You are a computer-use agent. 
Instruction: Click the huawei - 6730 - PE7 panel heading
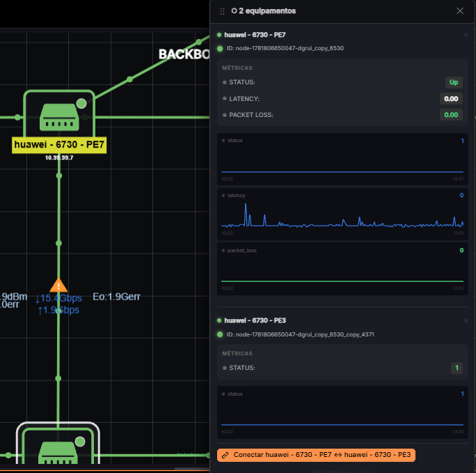(255, 35)
